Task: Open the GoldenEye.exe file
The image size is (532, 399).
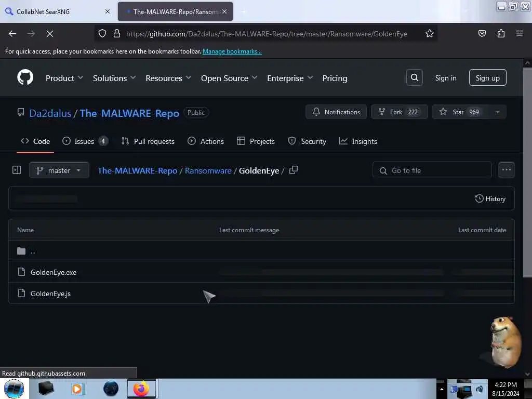Action: click(x=54, y=272)
